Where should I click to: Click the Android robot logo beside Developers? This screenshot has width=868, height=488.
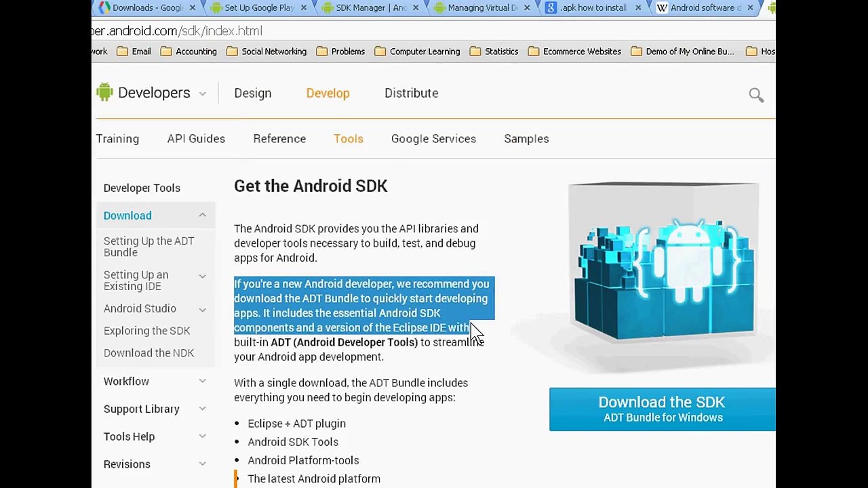(x=104, y=92)
